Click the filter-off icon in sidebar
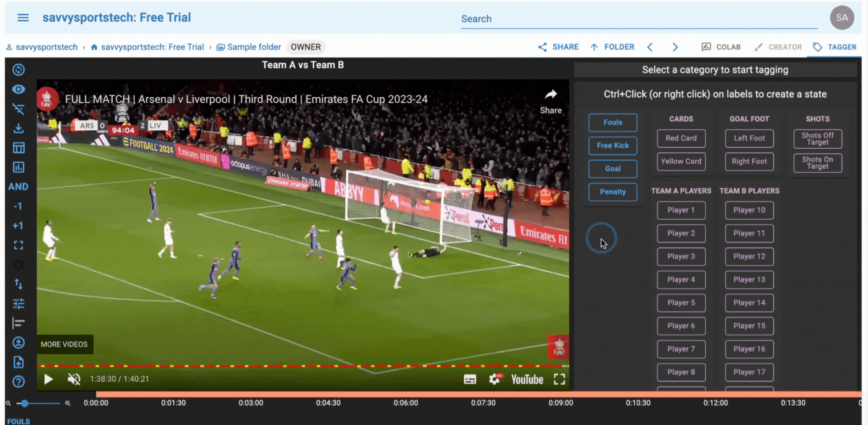The height and width of the screenshot is (425, 868). pyautogui.click(x=19, y=109)
